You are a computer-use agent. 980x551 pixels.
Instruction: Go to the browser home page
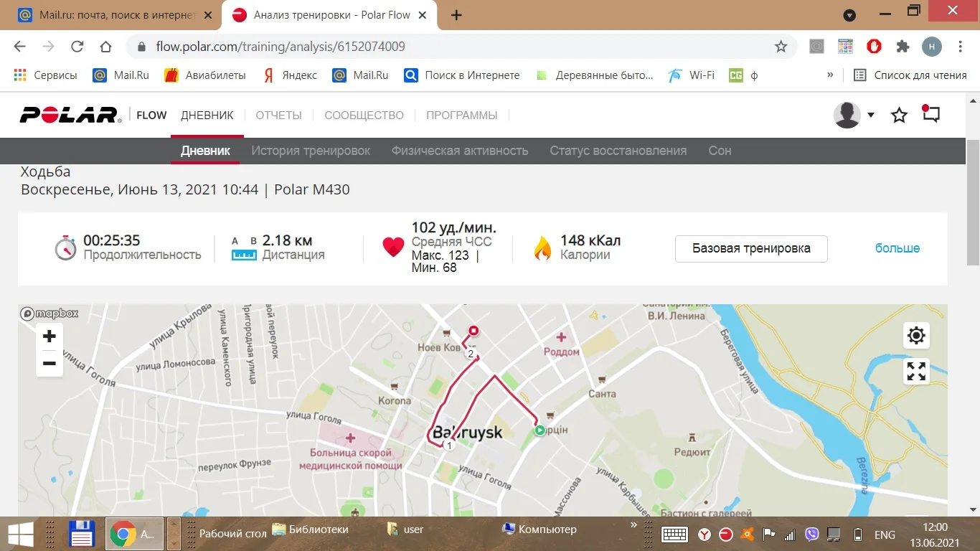click(105, 47)
